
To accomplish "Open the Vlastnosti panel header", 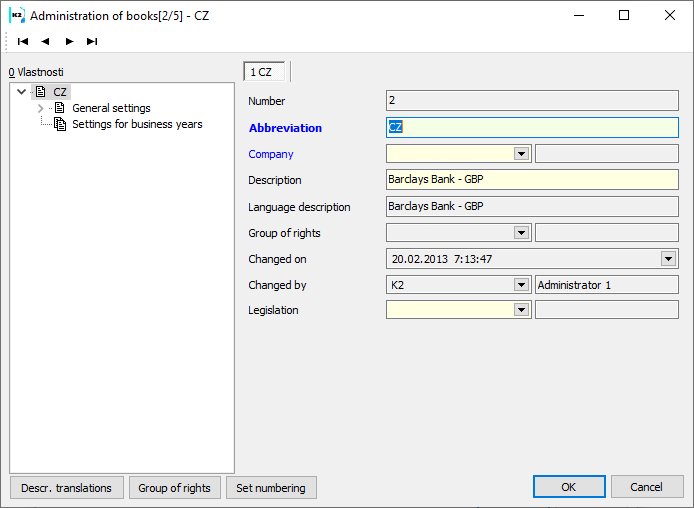I will [x=36, y=73].
